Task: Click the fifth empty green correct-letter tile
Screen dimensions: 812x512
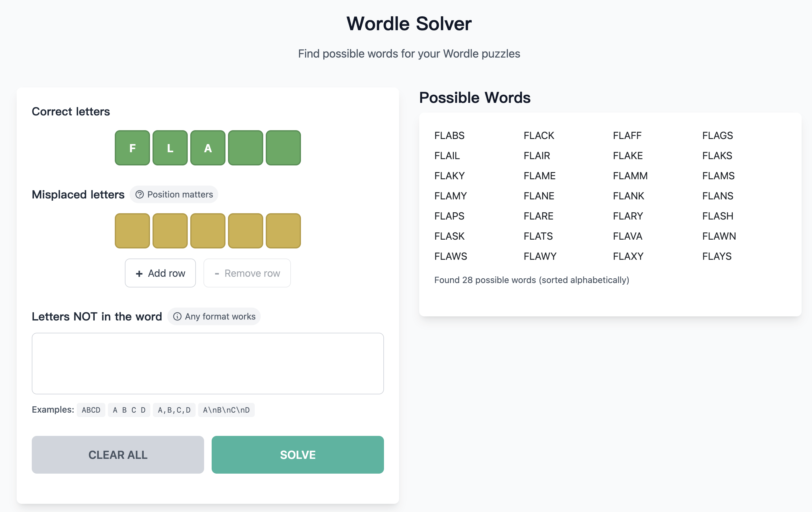Action: [283, 148]
